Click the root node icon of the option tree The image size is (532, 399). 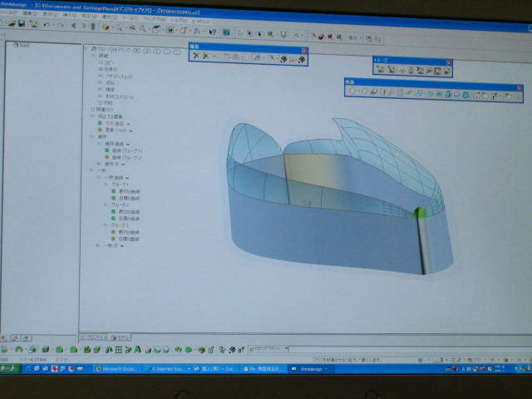[94, 49]
